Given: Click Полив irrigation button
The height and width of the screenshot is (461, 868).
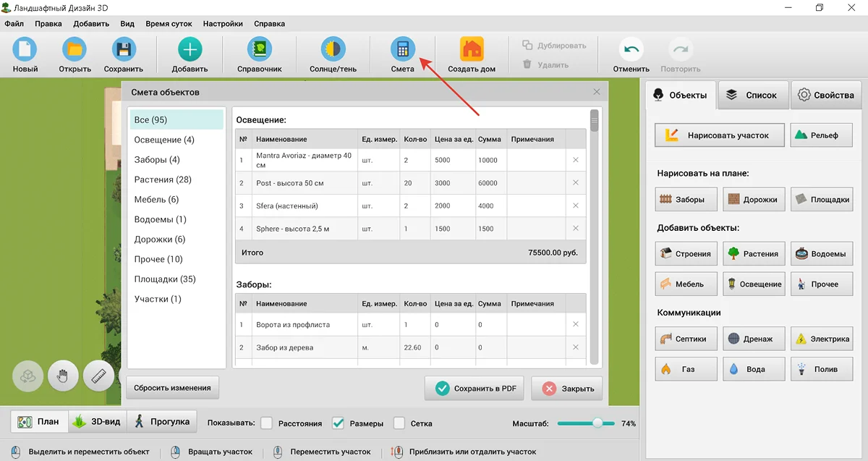Looking at the screenshot, I should pyautogui.click(x=821, y=368).
